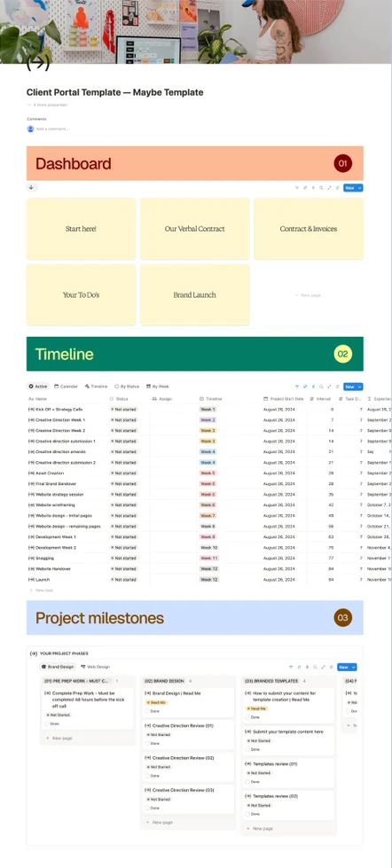Expand the 4 more properties section
The width and height of the screenshot is (392, 868).
click(47, 105)
